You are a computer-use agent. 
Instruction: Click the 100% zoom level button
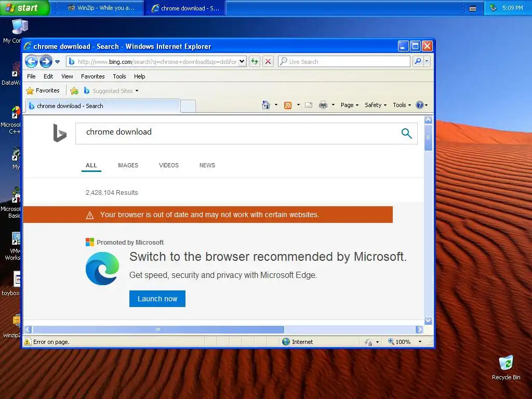click(400, 342)
